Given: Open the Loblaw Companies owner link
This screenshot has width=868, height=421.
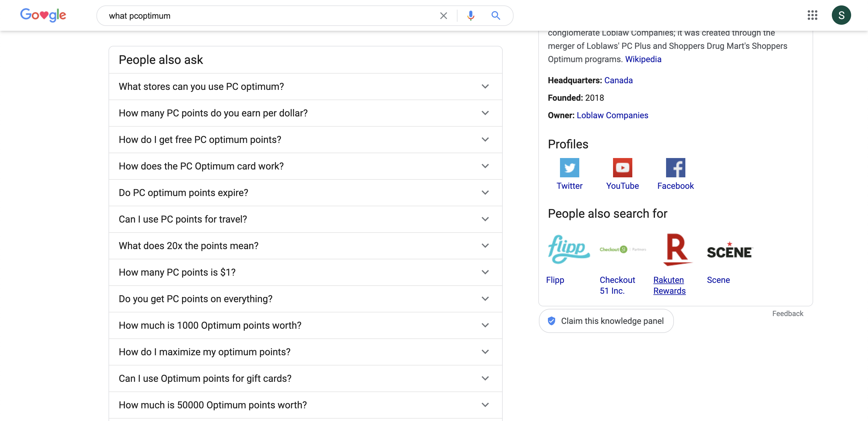Looking at the screenshot, I should (612, 115).
